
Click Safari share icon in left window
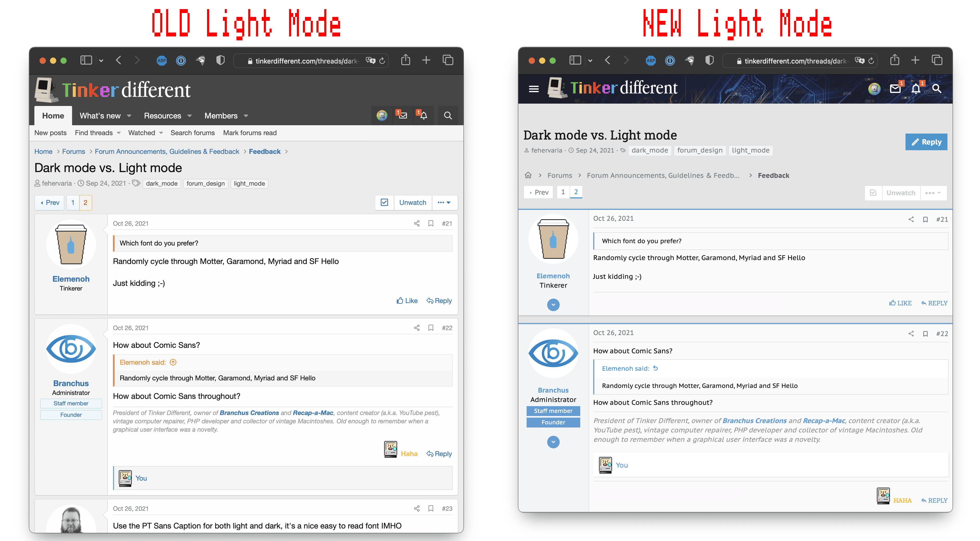click(x=405, y=60)
